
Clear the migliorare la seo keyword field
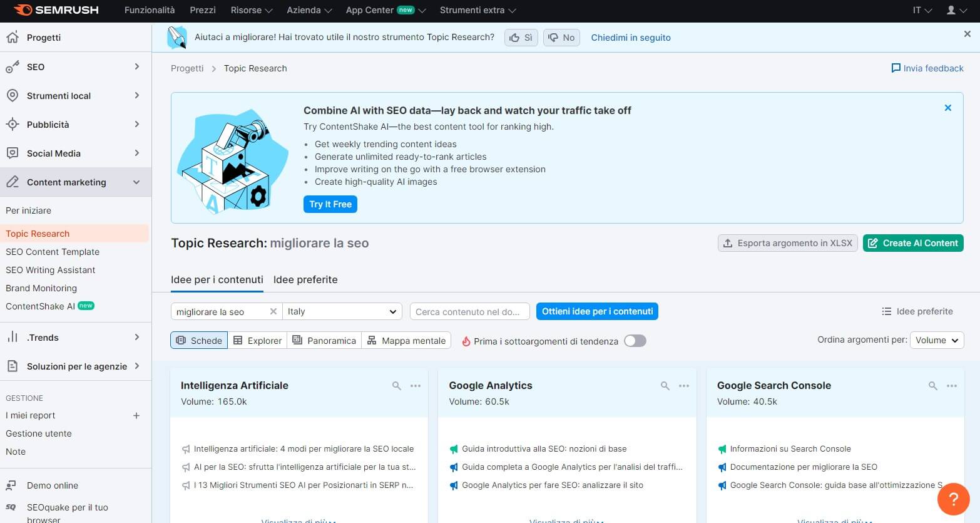coord(273,311)
